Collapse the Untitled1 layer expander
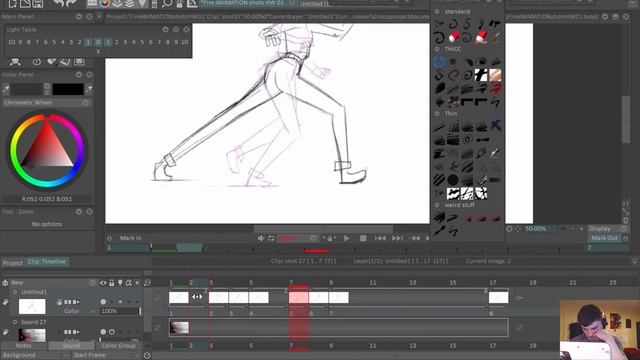640x360 pixels. pos(15,292)
